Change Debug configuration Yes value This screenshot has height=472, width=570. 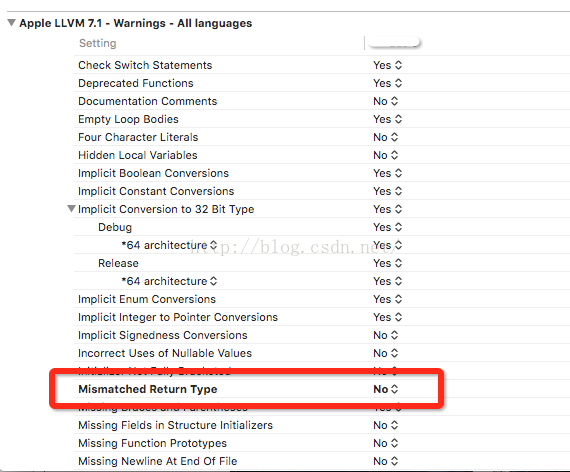coord(388,227)
